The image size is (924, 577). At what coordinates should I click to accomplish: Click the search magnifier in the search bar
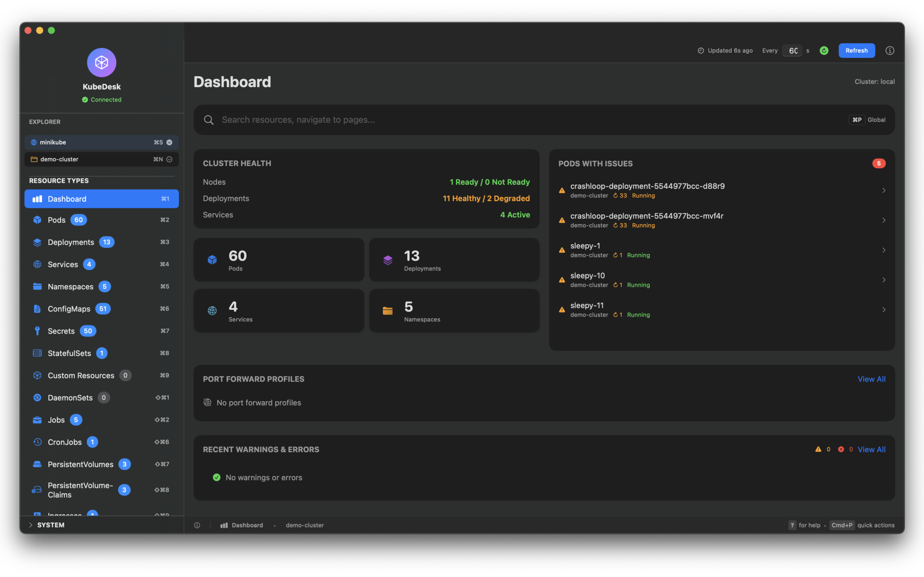coord(209,119)
